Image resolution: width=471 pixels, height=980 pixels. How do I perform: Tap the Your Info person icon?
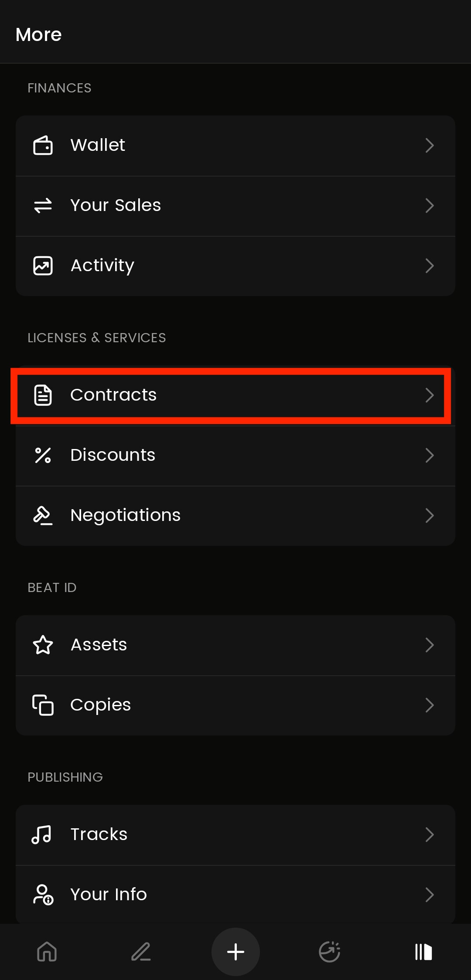click(x=43, y=895)
